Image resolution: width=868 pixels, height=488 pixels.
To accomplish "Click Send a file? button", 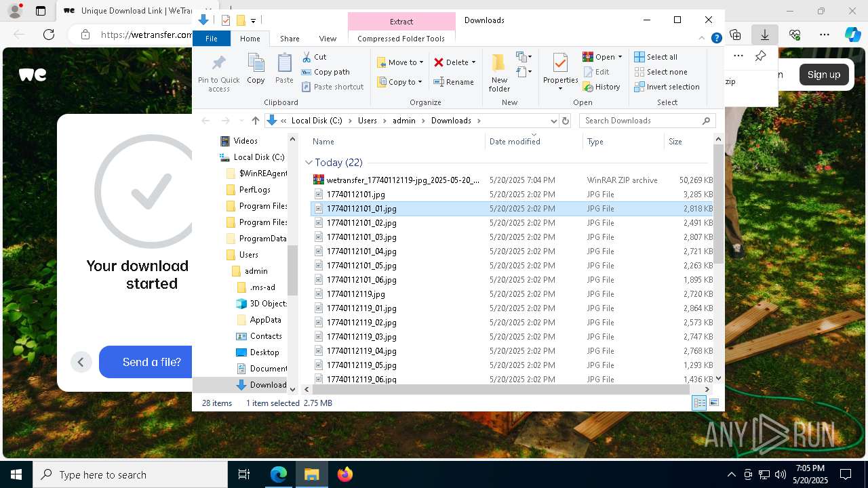I will pos(152,362).
